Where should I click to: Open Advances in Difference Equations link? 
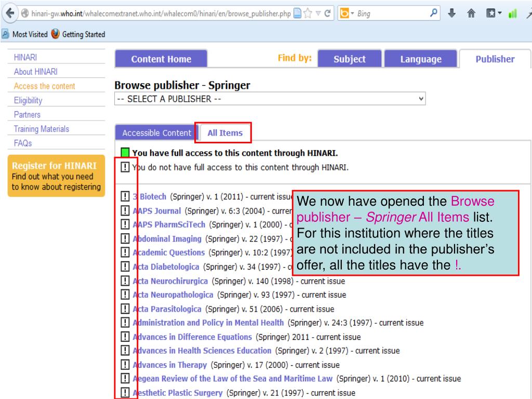point(192,337)
